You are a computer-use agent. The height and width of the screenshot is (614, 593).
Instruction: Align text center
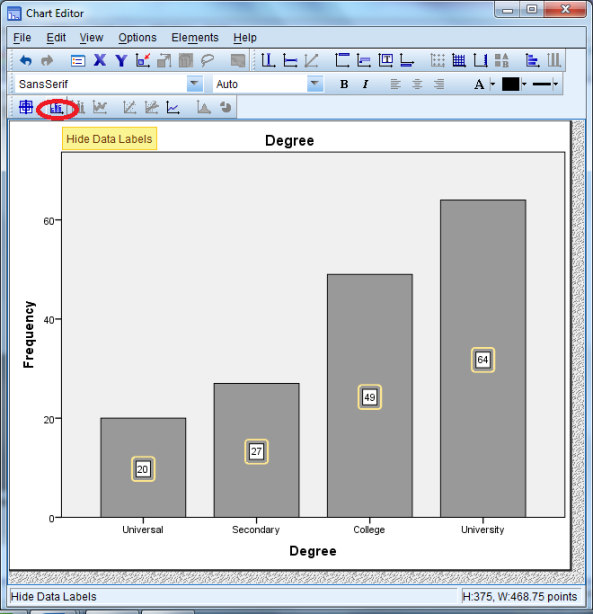pos(417,84)
